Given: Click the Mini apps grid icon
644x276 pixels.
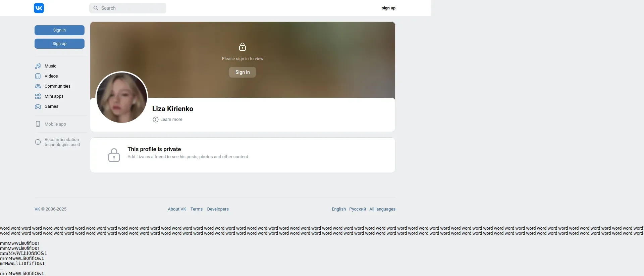Looking at the screenshot, I should click(38, 96).
